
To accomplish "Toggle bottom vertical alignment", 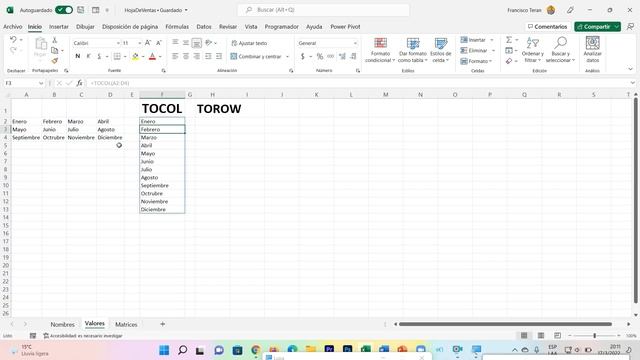I will click(197, 42).
